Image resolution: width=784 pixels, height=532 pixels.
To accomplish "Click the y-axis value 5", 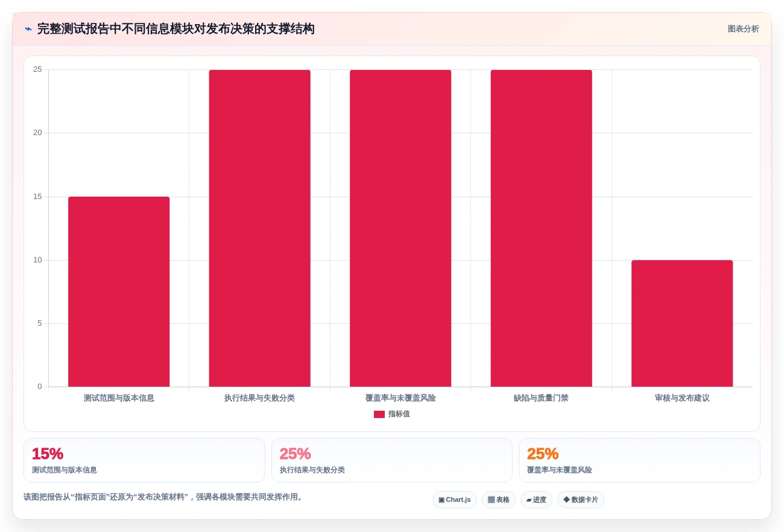I will (40, 323).
